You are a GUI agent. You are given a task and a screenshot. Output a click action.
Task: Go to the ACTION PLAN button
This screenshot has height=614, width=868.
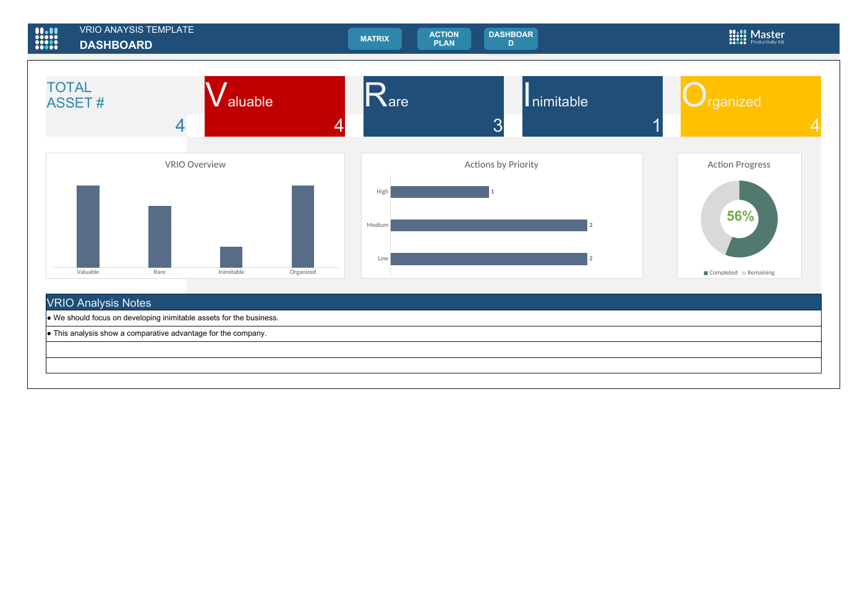pos(444,38)
